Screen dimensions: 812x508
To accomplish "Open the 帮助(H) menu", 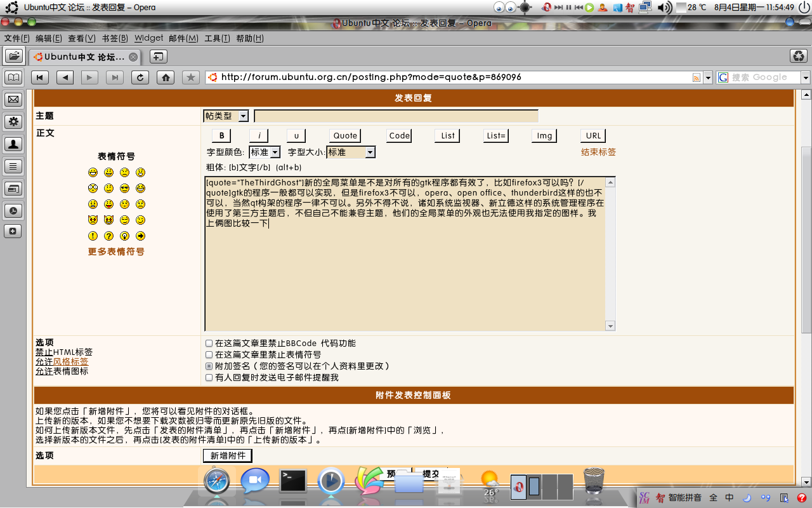I will coord(250,39).
